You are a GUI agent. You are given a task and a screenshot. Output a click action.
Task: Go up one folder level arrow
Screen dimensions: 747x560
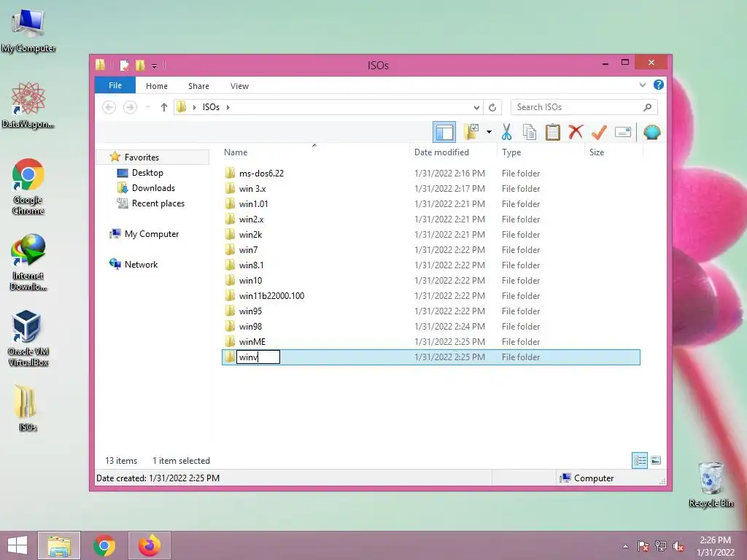coord(164,107)
